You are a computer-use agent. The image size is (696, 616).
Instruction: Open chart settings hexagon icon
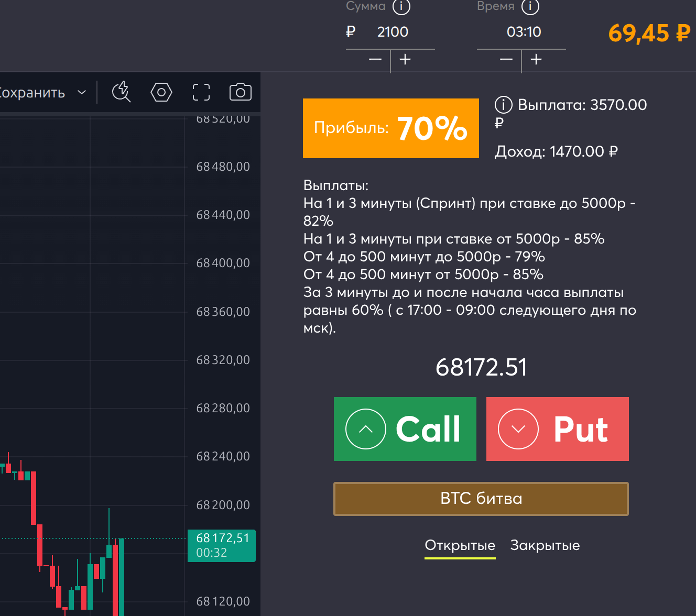(x=161, y=92)
